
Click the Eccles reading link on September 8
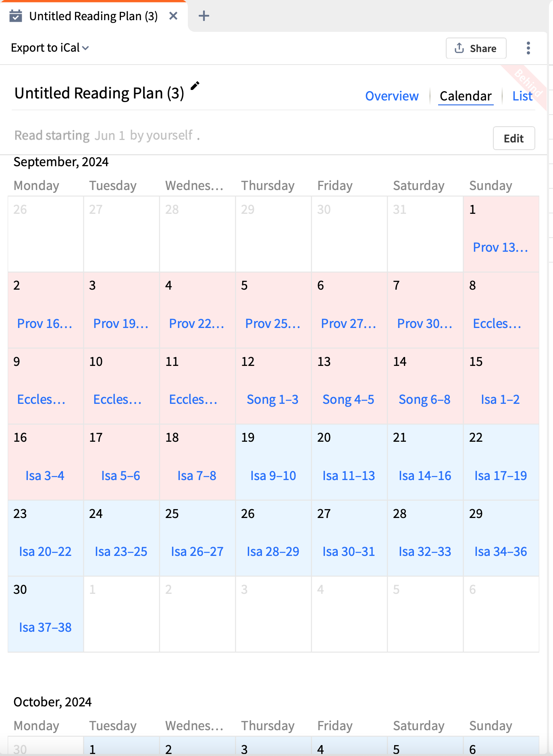pyautogui.click(x=496, y=323)
